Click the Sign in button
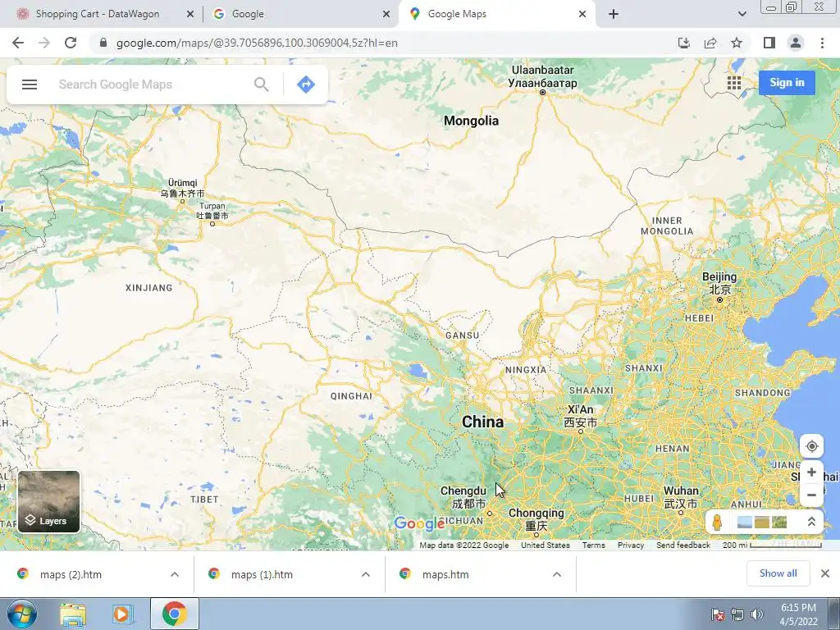840x630 pixels. [x=787, y=83]
